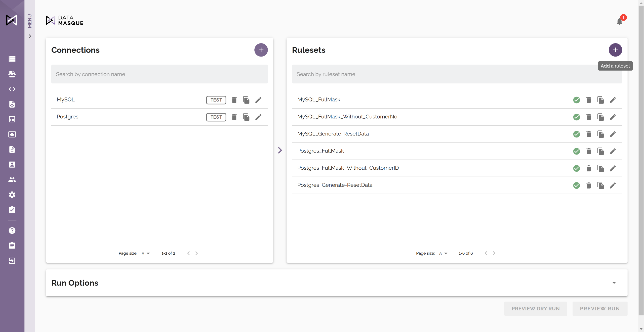Open the help question mark in sidebar
Viewport: 644px width, 332px height.
tap(12, 230)
